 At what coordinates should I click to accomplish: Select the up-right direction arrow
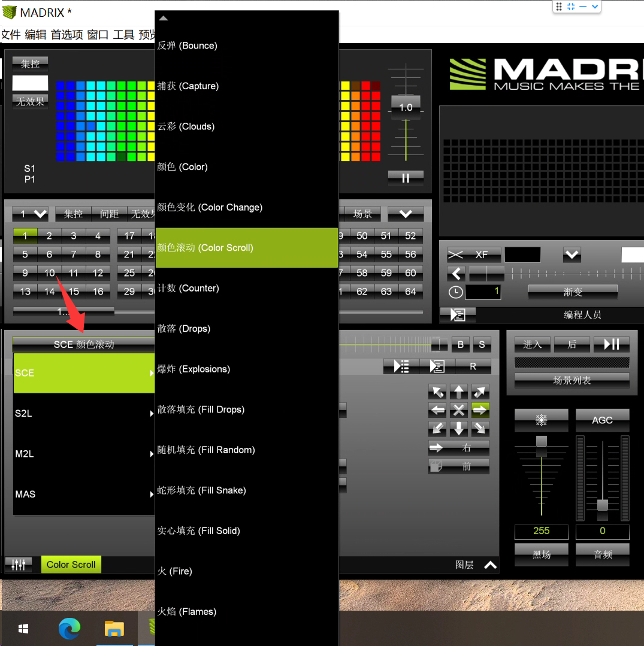click(x=480, y=392)
